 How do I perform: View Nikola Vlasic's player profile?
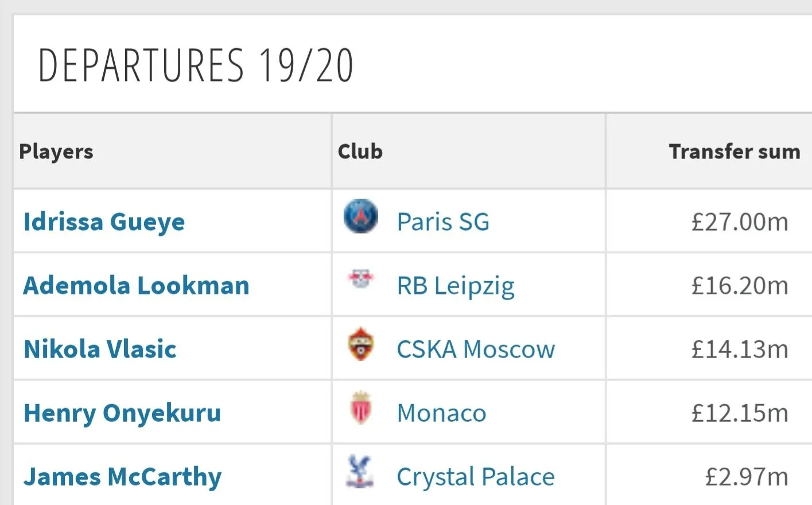[x=100, y=349]
